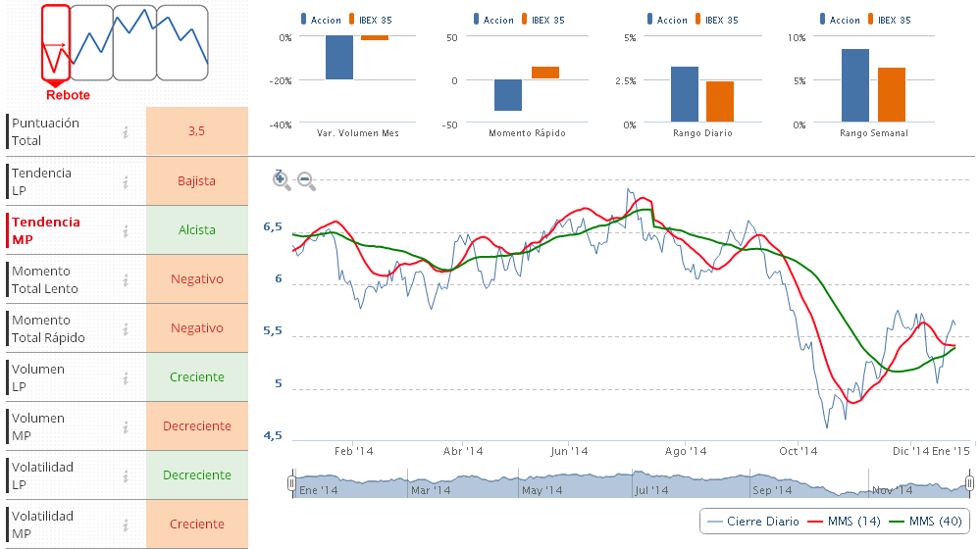This screenshot has height=549, width=980.
Task: Click the left handle of date range slider
Action: point(291,483)
